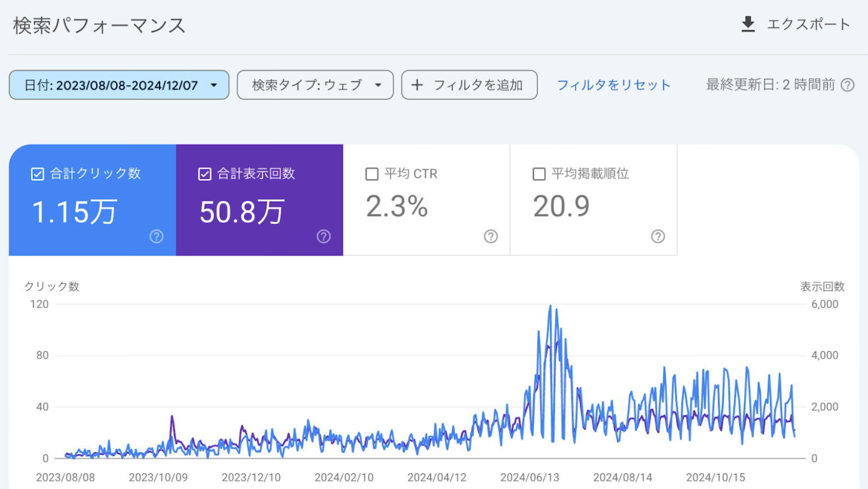The width and height of the screenshot is (868, 489).
Task: Click the 検索パフォーマンス page heading
Action: coord(100,25)
